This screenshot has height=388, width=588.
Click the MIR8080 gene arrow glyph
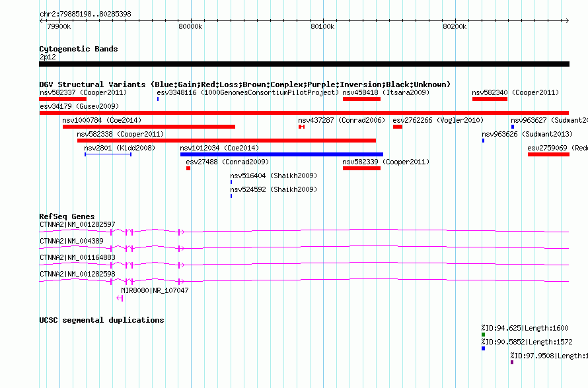pyautogui.click(x=120, y=298)
